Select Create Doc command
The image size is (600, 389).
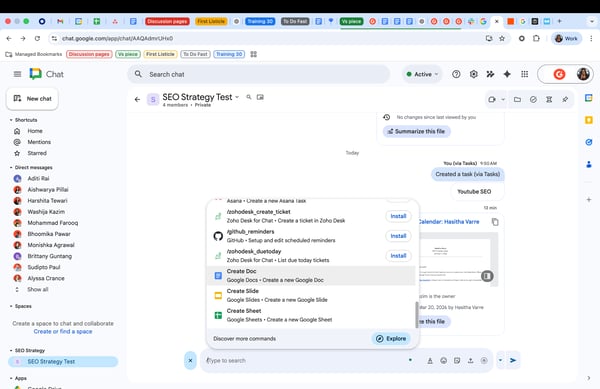point(311,275)
